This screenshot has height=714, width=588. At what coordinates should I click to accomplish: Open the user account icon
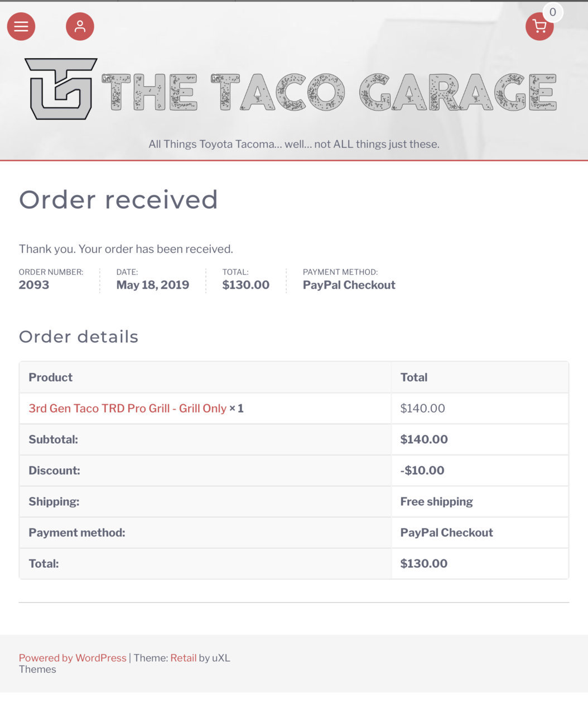pos(80,26)
